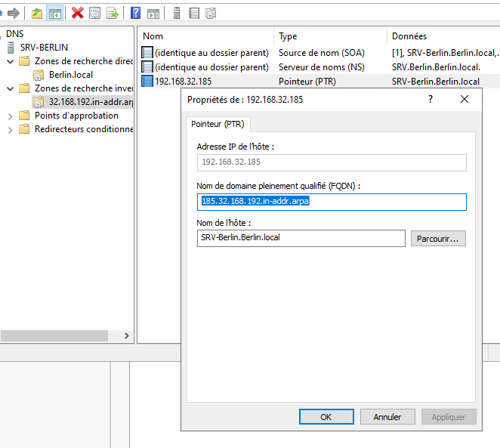Click the blue Help question mark icon
The height and width of the screenshot is (448, 500).
(x=135, y=13)
